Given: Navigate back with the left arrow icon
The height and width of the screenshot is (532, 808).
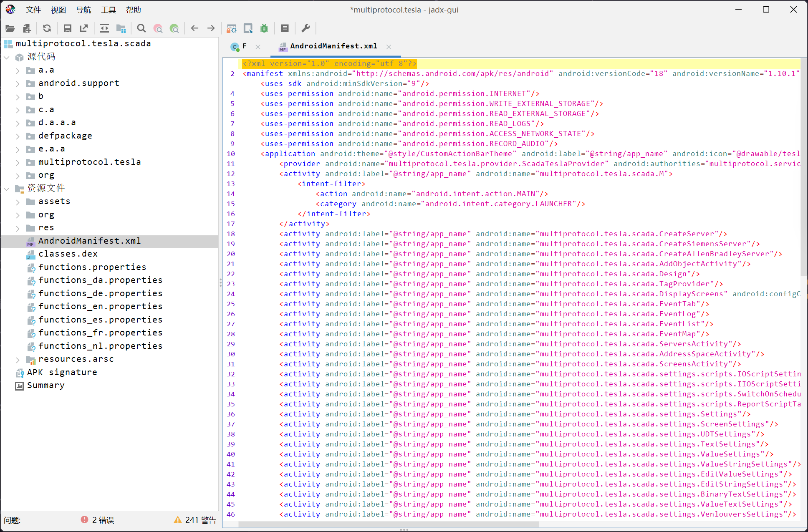Looking at the screenshot, I should tap(194, 28).
